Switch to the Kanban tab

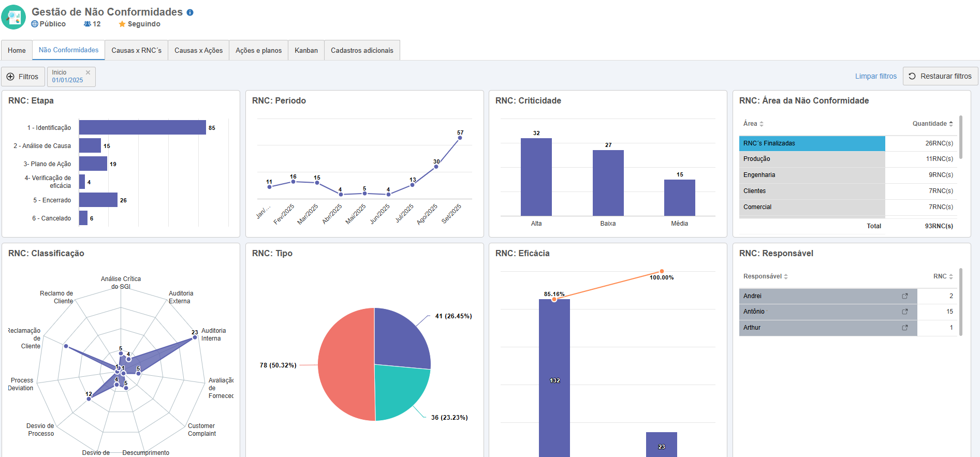pyautogui.click(x=306, y=50)
